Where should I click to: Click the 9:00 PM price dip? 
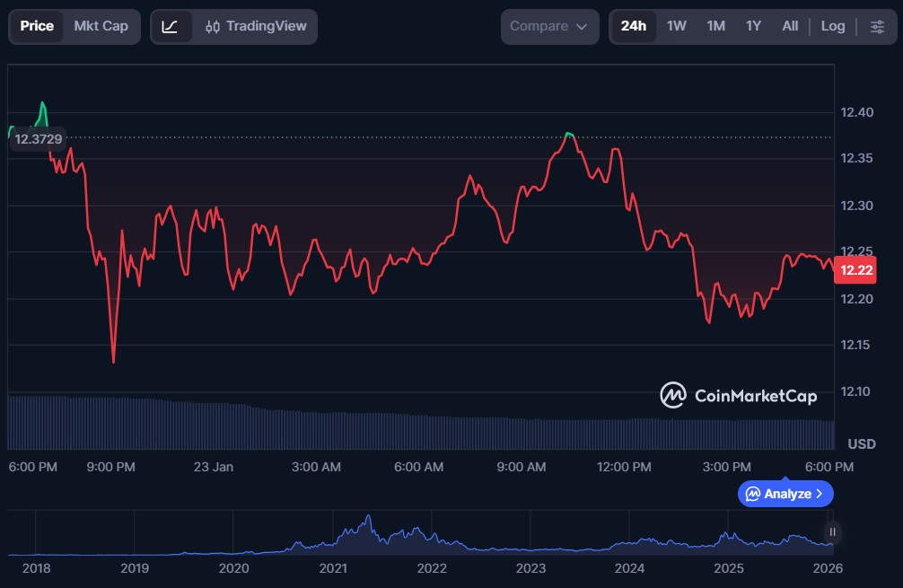113,361
